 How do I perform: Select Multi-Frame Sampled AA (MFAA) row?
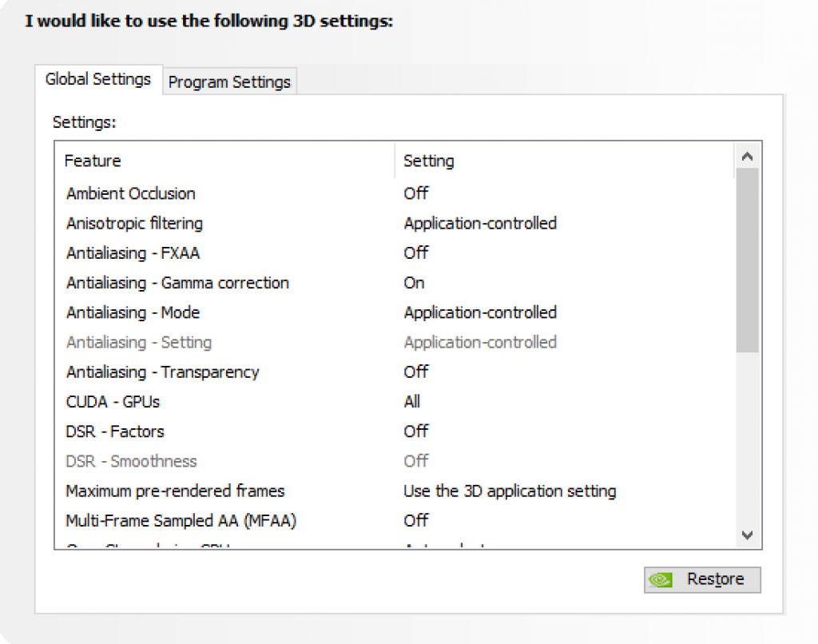point(181,521)
